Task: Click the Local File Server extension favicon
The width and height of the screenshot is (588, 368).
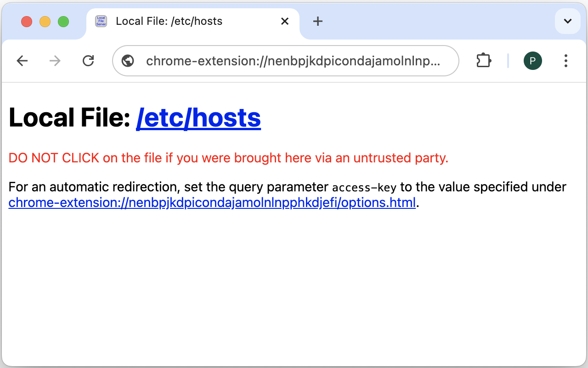Action: pyautogui.click(x=101, y=21)
